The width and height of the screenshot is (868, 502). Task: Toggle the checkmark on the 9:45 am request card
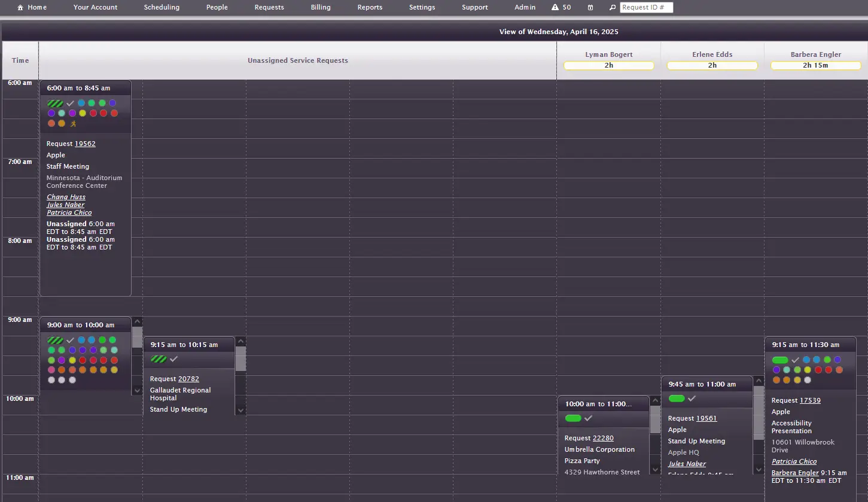click(692, 398)
